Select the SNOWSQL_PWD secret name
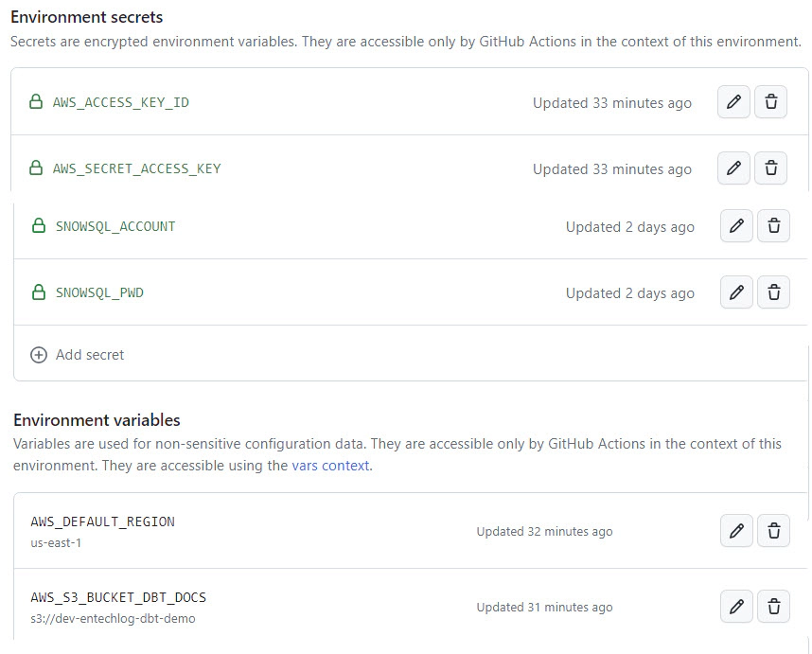This screenshot has width=812, height=654. click(x=99, y=292)
